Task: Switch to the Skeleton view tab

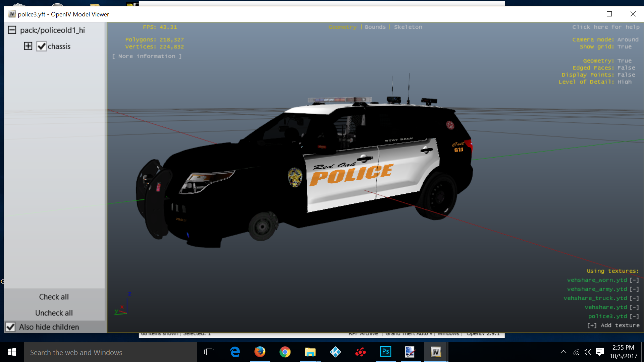Action: pos(408,27)
